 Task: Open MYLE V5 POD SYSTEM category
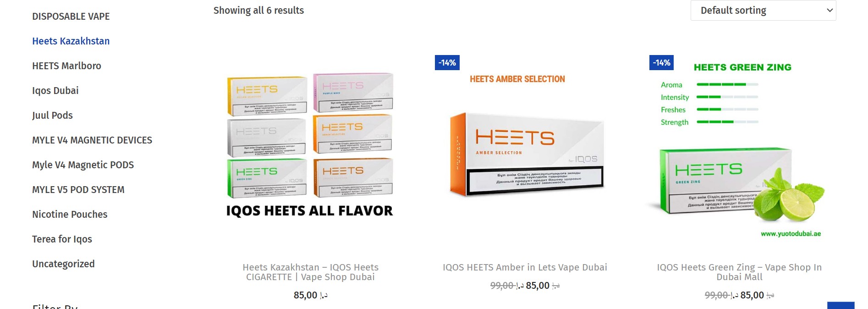click(78, 190)
